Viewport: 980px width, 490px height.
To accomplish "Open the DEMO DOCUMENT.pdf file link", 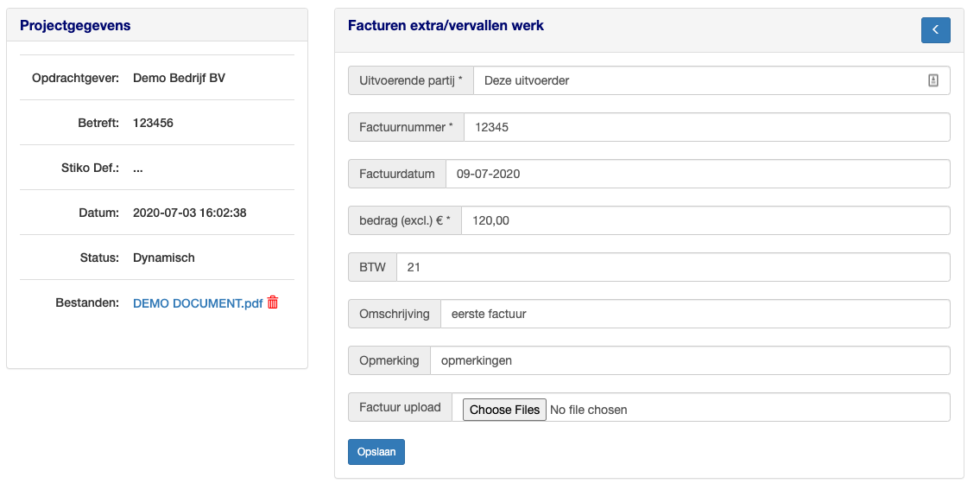I will pyautogui.click(x=198, y=302).
